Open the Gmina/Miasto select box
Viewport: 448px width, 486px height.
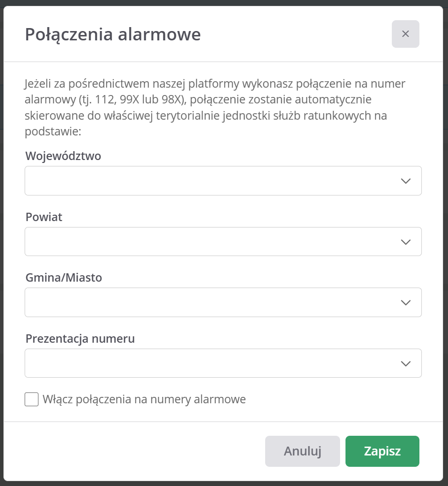pyautogui.click(x=212, y=302)
